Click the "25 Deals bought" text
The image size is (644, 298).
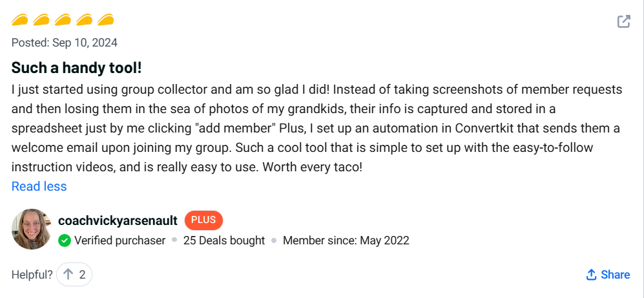pos(224,240)
